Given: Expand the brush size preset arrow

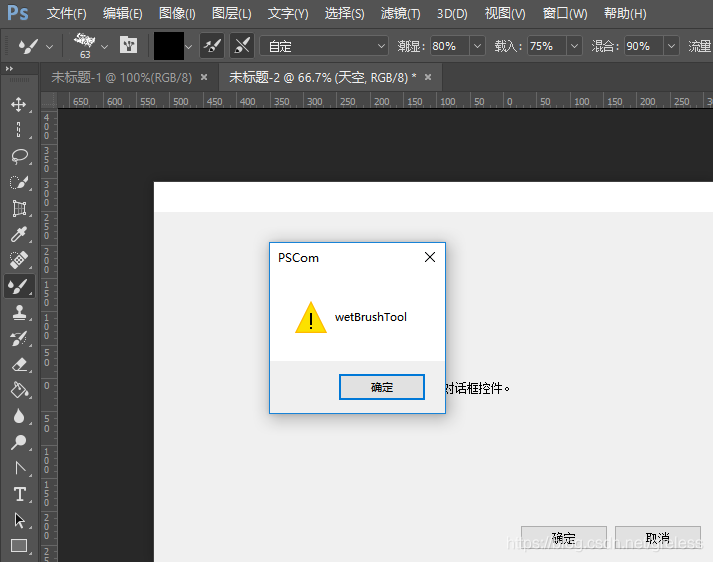Looking at the screenshot, I should point(105,46).
